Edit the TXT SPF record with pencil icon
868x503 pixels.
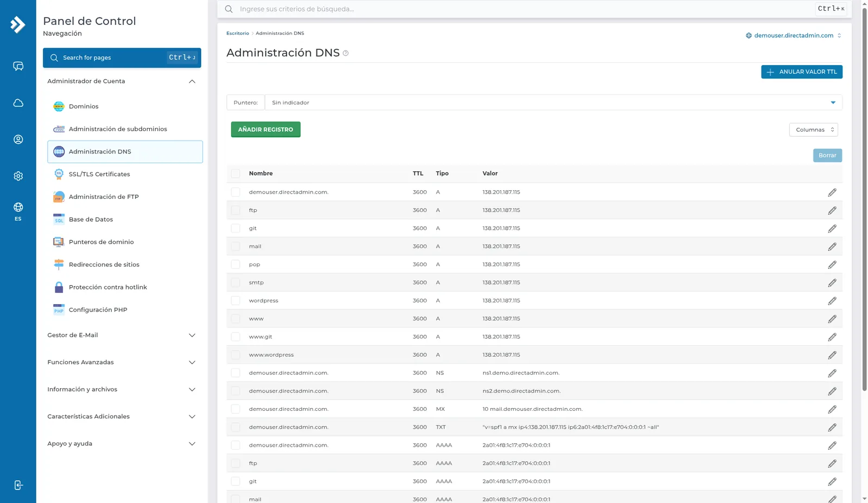(x=832, y=428)
